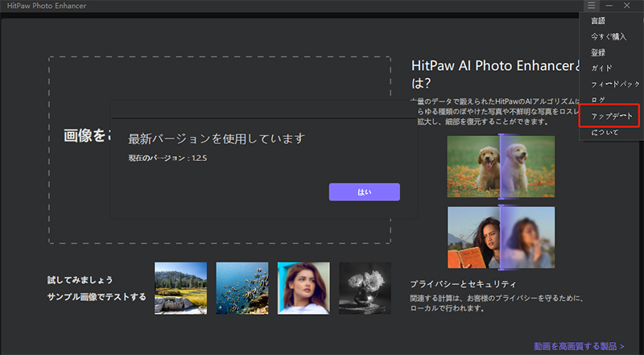Viewport: 644px width, 355px height.
Task: Confirm the dialog with はい button
Action: click(x=365, y=192)
